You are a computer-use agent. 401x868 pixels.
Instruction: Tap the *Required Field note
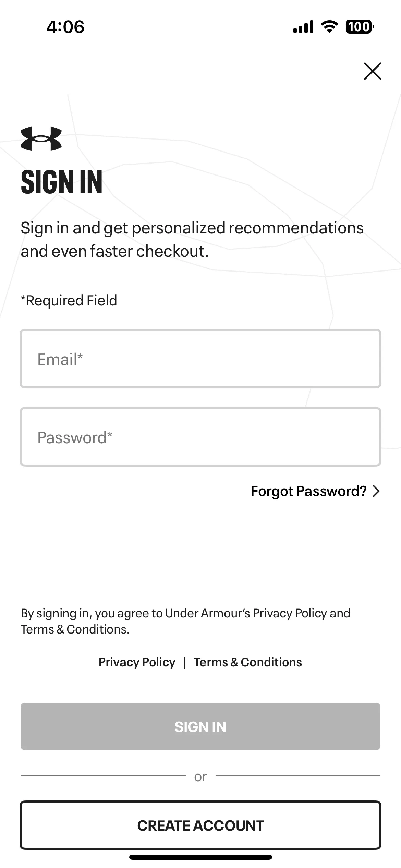pyautogui.click(x=69, y=300)
